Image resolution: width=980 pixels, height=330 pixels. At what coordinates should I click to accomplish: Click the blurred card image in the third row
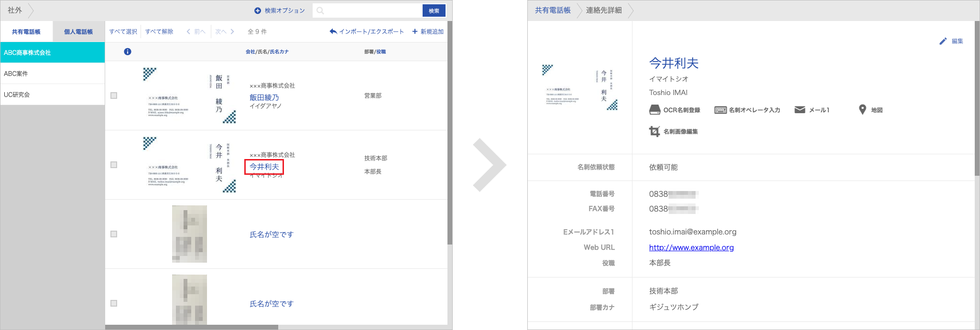(189, 234)
